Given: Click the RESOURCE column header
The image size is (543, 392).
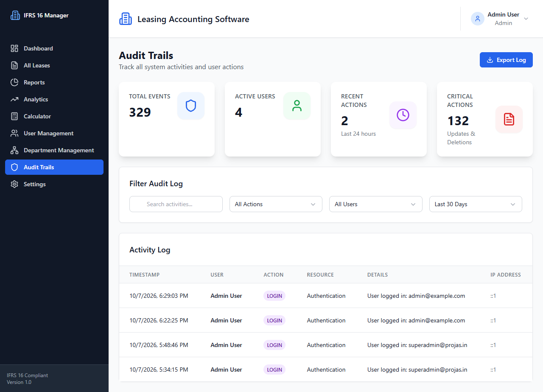Looking at the screenshot, I should [320, 275].
